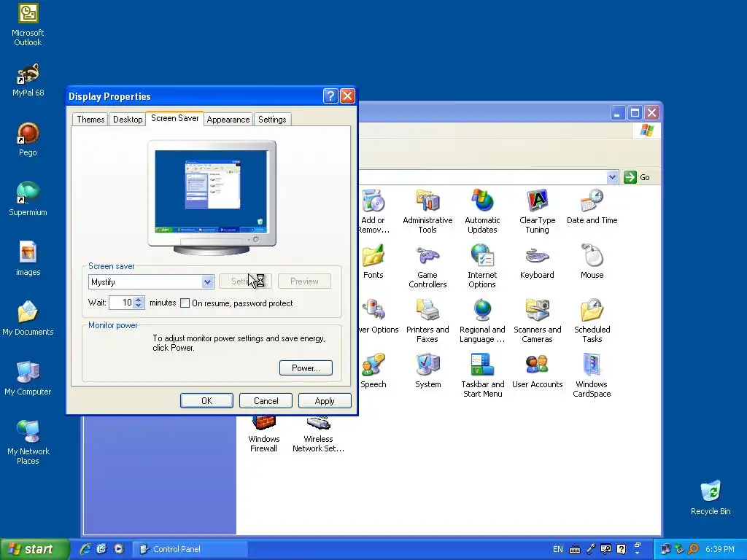747x560 pixels.
Task: Click Cancel in Display Properties
Action: (x=266, y=401)
